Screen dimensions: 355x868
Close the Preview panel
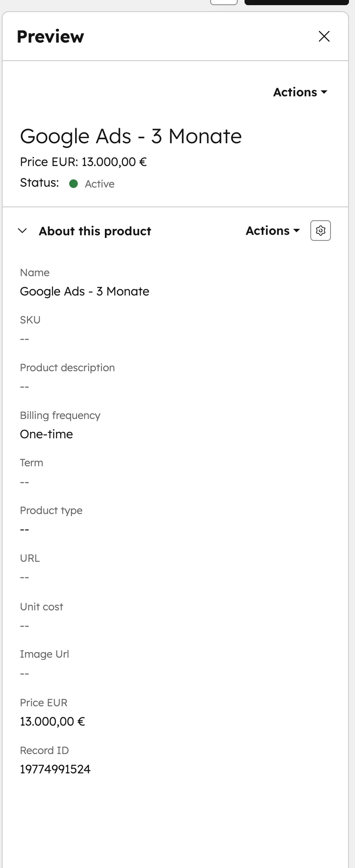[324, 37]
